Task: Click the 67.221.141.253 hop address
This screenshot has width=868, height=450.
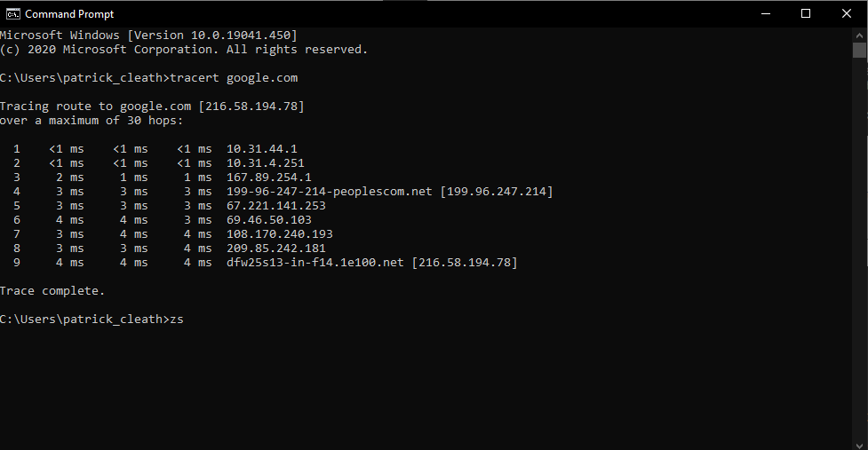Action: [x=276, y=206]
